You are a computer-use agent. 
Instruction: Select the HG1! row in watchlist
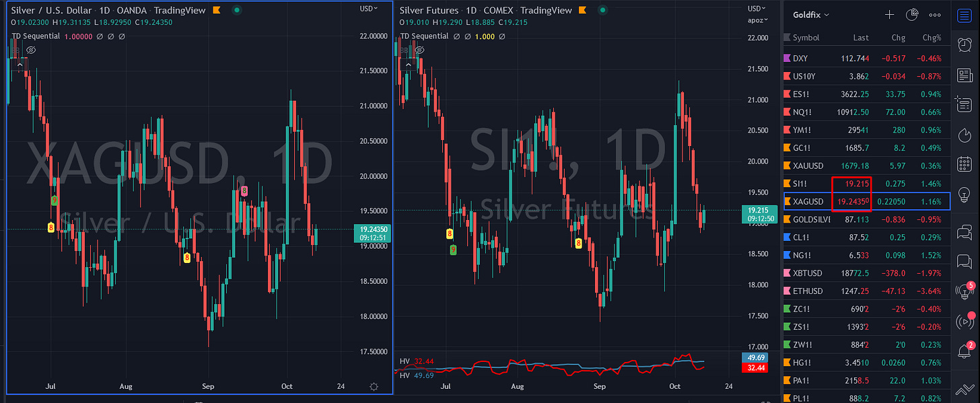(866, 363)
